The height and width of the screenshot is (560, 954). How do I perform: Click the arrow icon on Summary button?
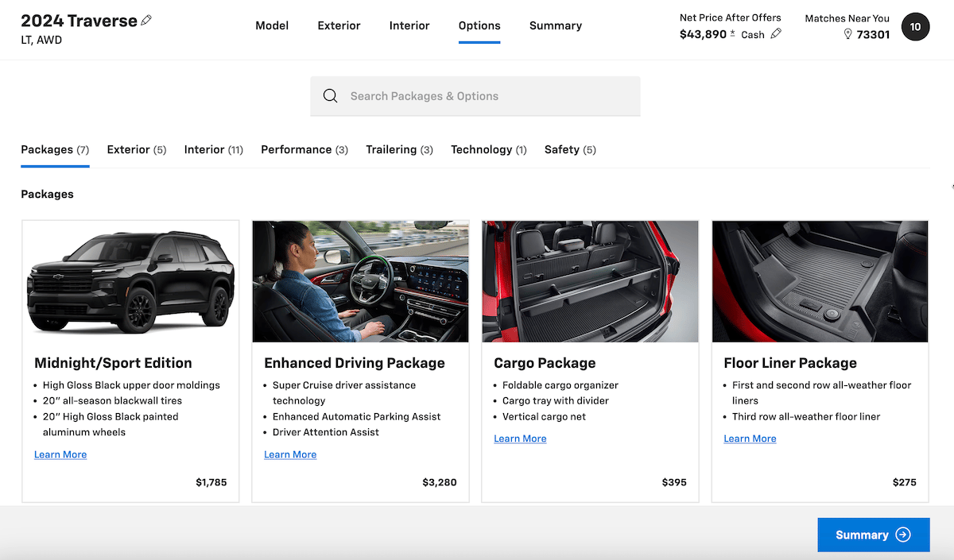[x=903, y=535]
